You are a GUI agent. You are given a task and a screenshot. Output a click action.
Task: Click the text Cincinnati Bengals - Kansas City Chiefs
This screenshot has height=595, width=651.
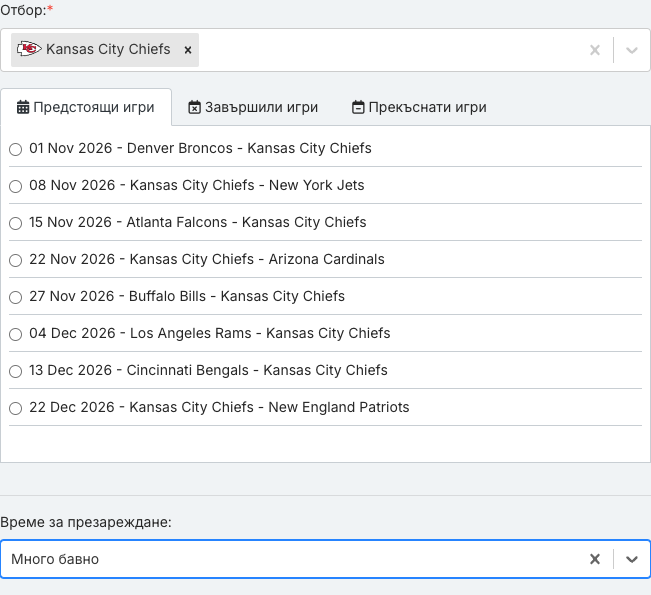click(257, 370)
